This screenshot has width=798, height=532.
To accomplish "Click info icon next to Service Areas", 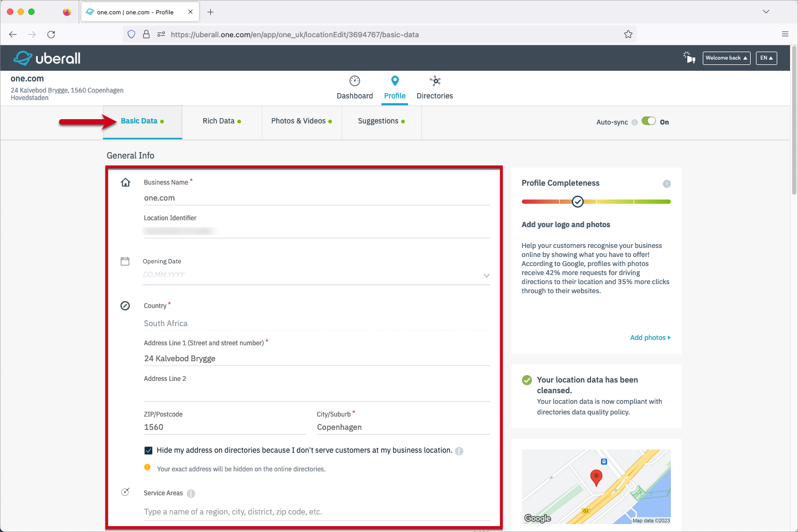I will click(x=191, y=494).
